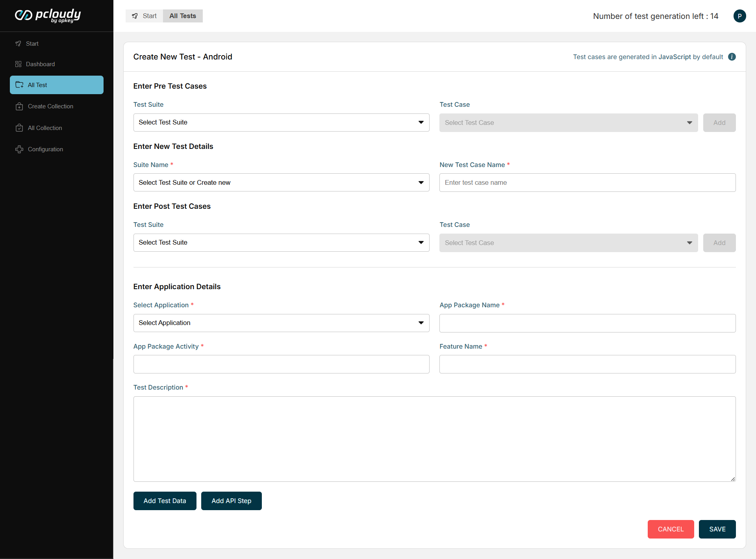The image size is (756, 559).
Task: Click the Add Test Data button
Action: (165, 501)
